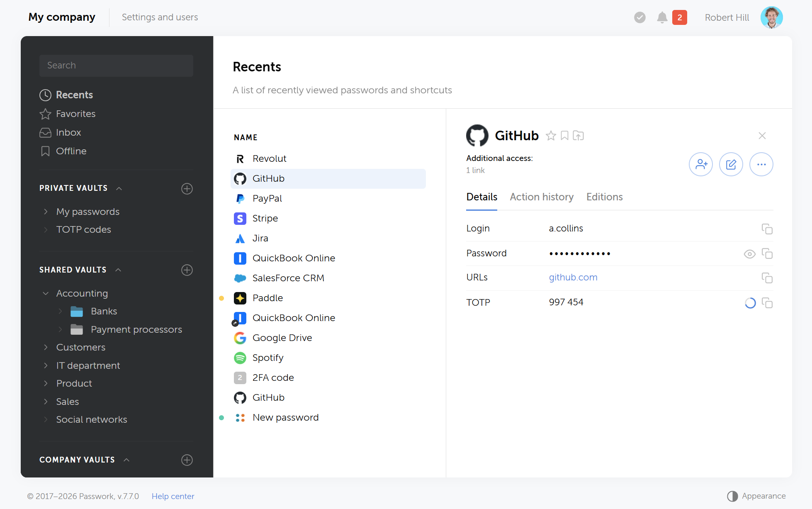Close the GitHub details panel

pyautogui.click(x=762, y=136)
